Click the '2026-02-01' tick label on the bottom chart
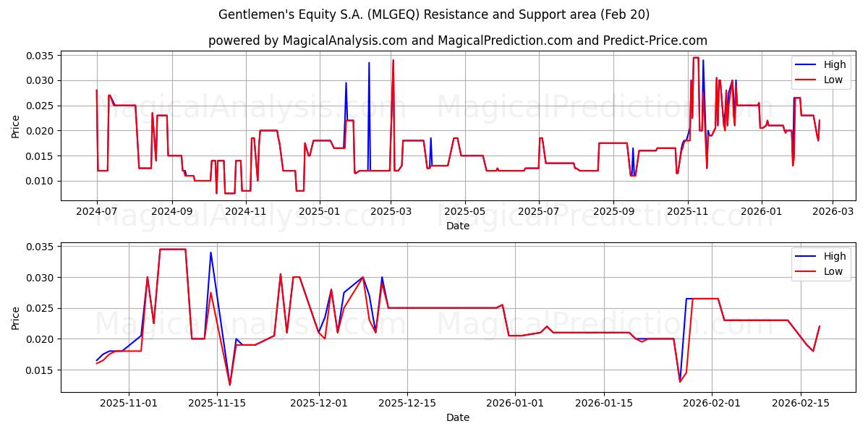 click(x=712, y=403)
